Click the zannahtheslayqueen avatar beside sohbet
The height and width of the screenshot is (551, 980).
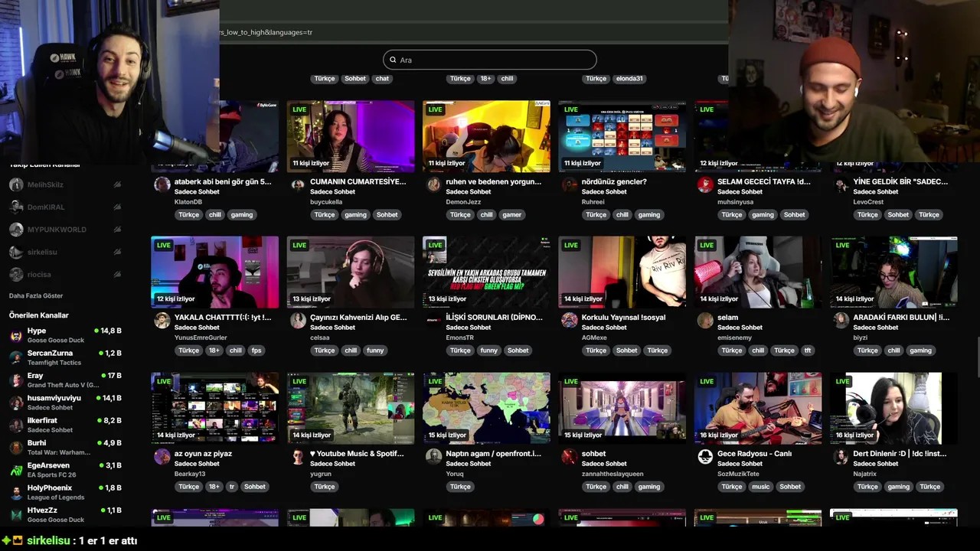(x=570, y=456)
